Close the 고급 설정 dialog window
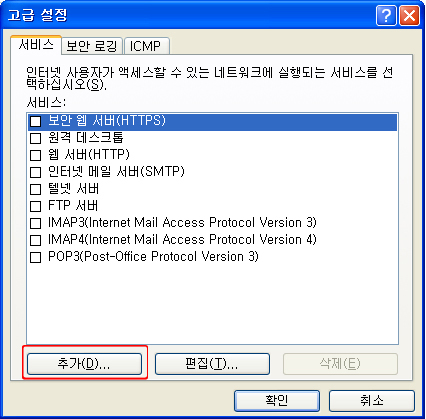The width and height of the screenshot is (426, 419). pos(410,15)
